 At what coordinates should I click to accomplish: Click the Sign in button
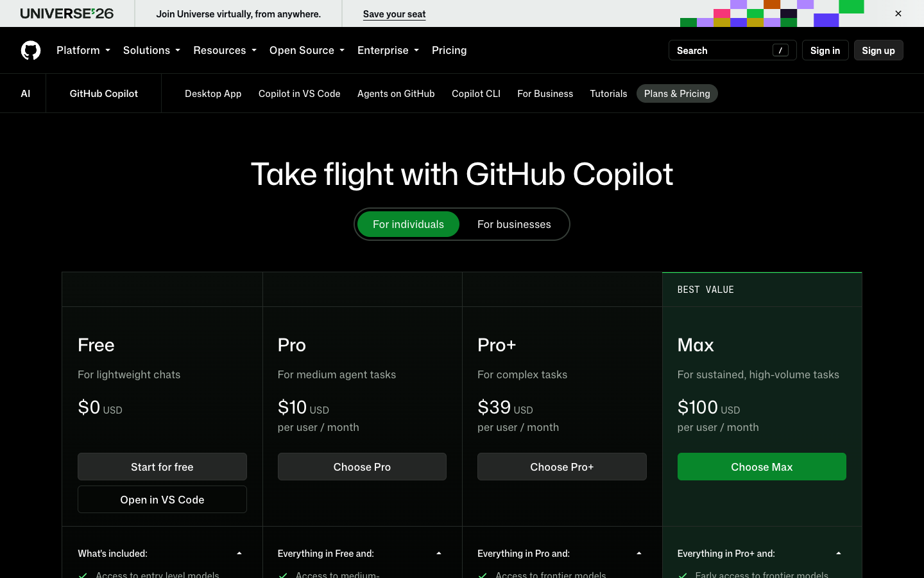point(825,50)
